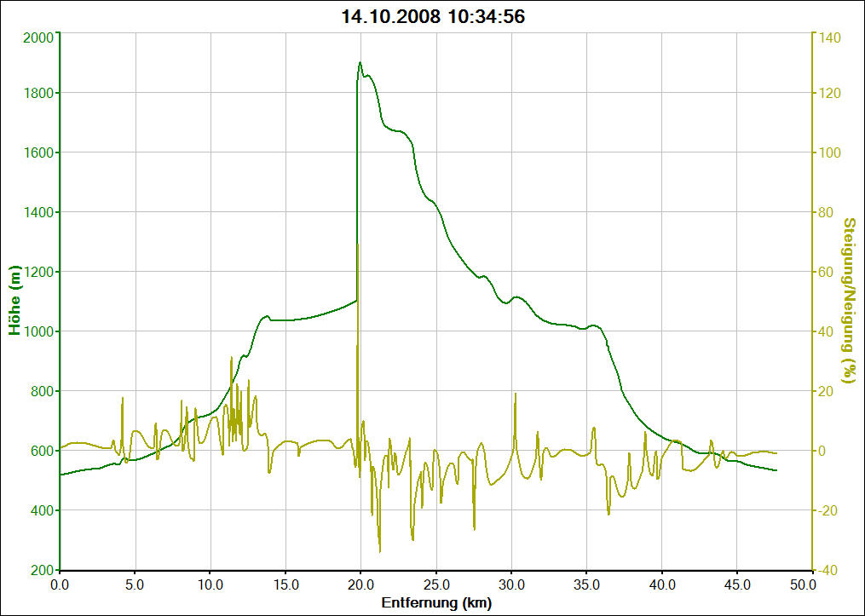
Task: Click the 1000 tick on the height axis
Action: click(x=37, y=331)
